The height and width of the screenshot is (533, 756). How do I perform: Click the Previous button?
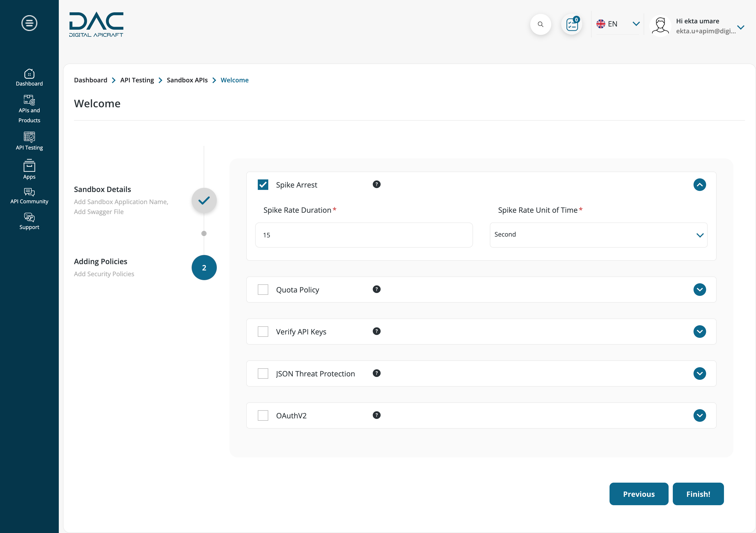coord(638,494)
